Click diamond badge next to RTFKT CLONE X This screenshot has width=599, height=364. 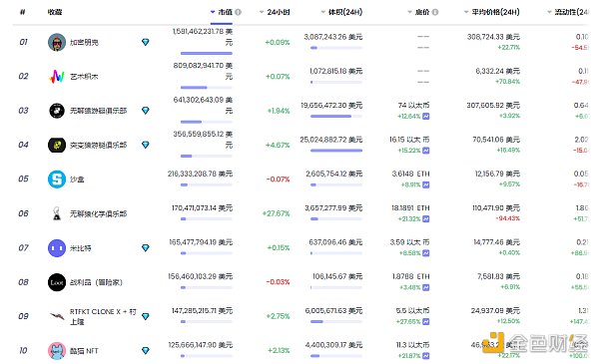coord(145,316)
